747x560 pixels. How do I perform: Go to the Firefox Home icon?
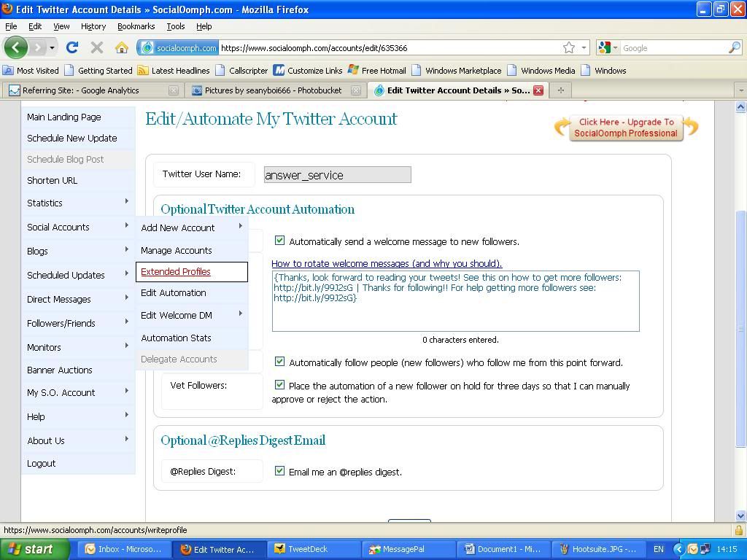pyautogui.click(x=122, y=47)
